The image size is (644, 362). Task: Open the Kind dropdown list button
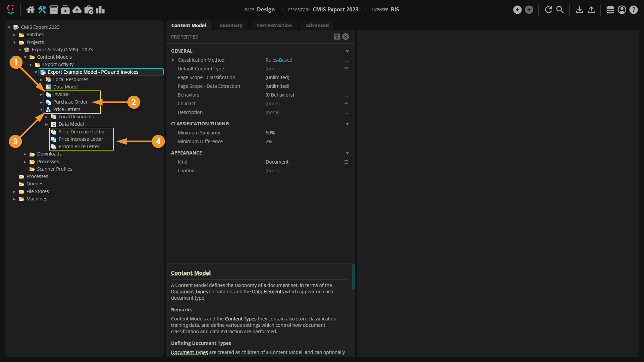[346, 162]
